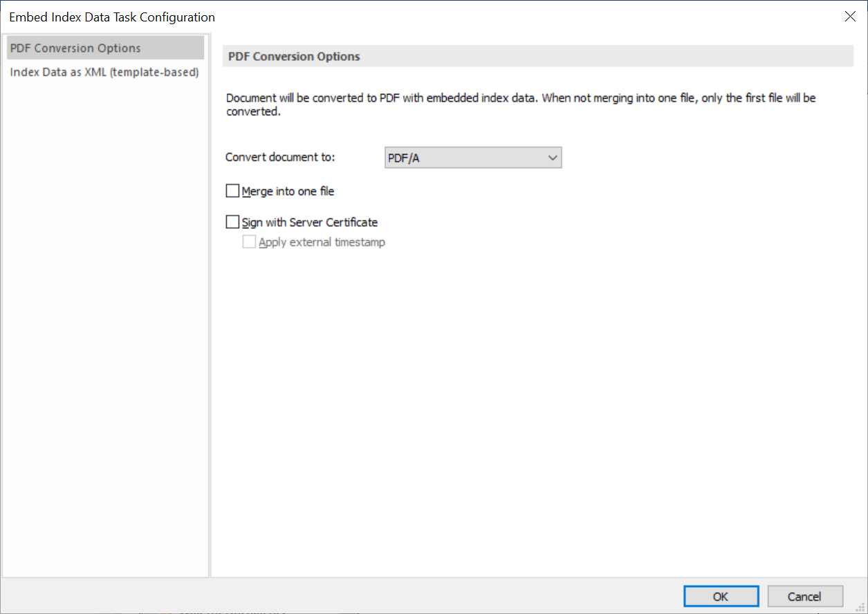Viewport: 868px width, 614px height.
Task: Click the Sign with Server Certificate label
Action: [309, 222]
